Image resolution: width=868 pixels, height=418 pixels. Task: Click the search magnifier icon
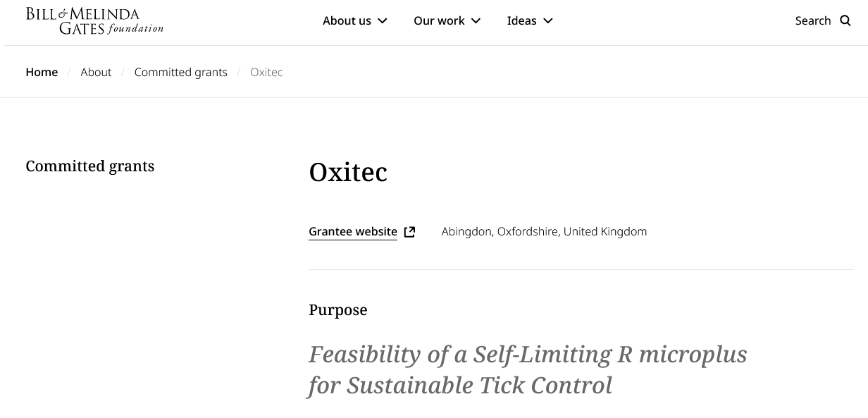(x=845, y=20)
